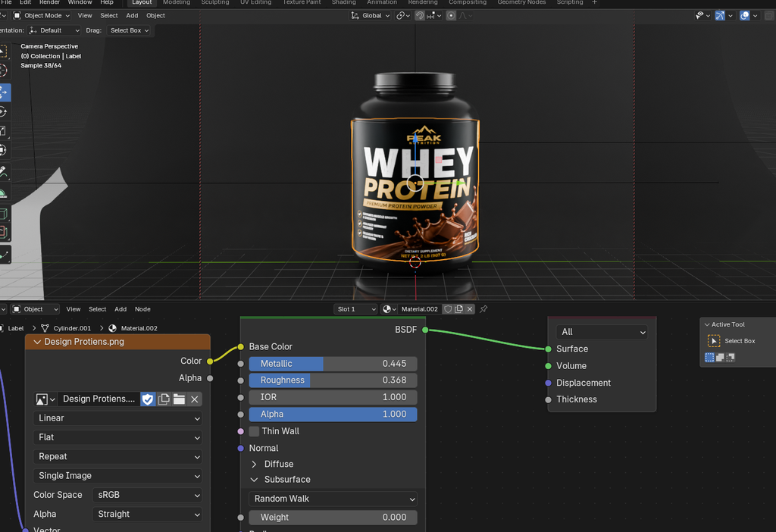Open the Straight Alpha mode dropdown
The width and height of the screenshot is (776, 532).
[148, 514]
